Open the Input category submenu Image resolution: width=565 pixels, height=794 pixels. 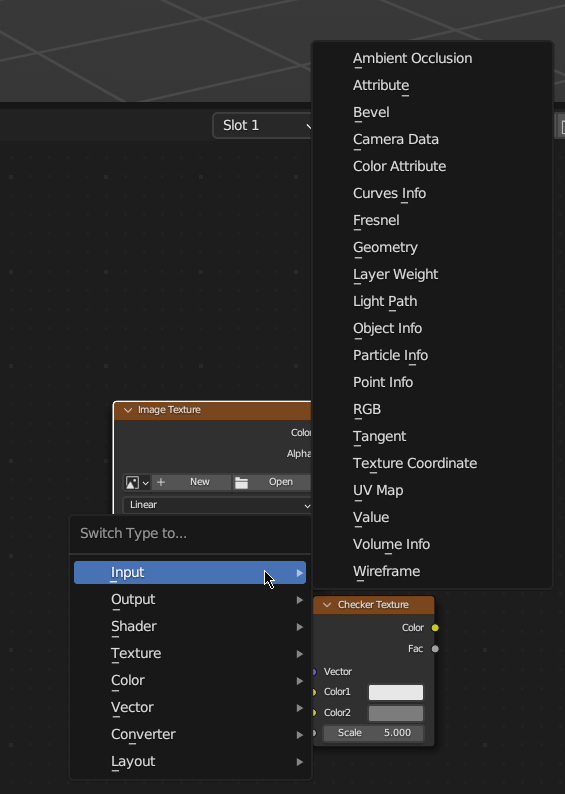(190, 572)
